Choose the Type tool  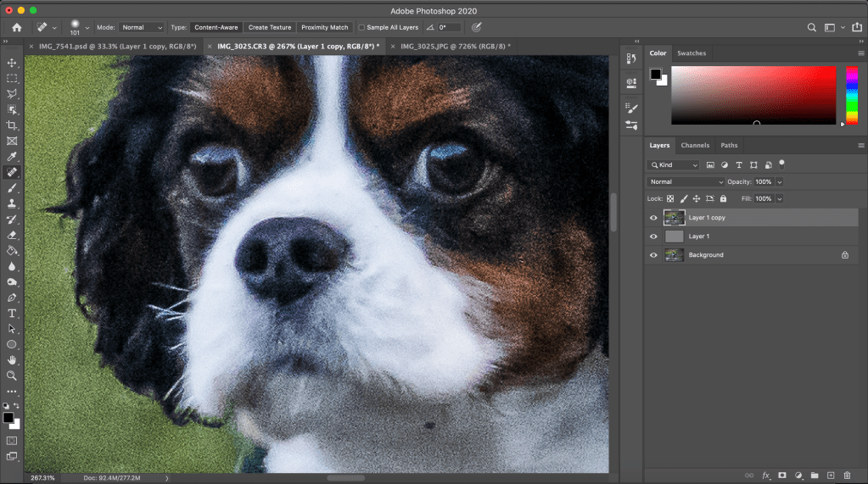pos(12,314)
